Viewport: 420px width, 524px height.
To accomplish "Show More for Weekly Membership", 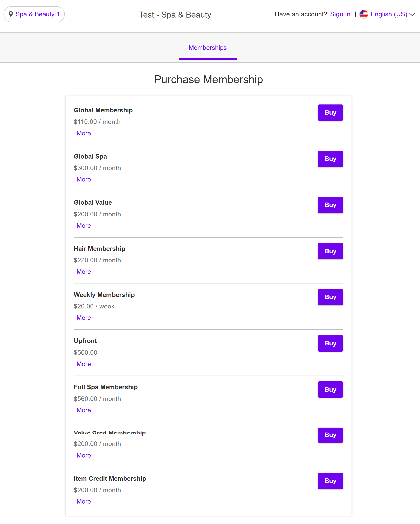I will pyautogui.click(x=84, y=318).
